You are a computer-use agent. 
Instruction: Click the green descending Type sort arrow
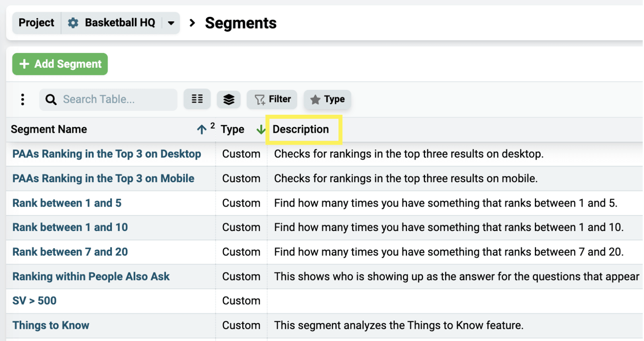tap(261, 129)
